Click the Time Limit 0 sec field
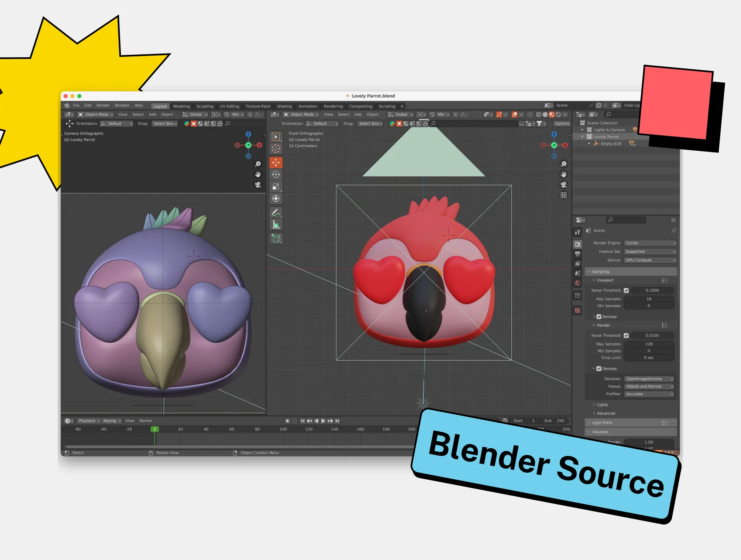Screen dimensions: 741x560 coord(649,358)
